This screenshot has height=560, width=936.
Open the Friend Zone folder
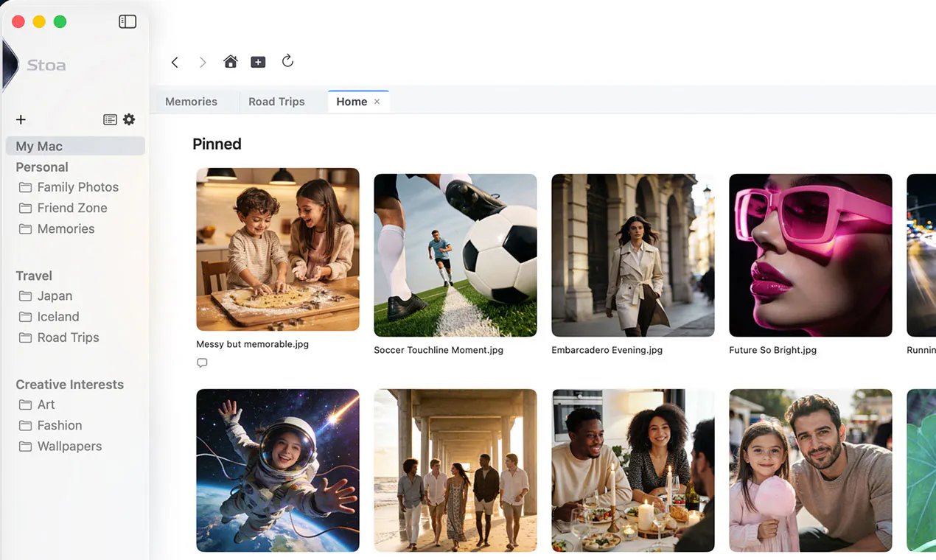pyautogui.click(x=63, y=208)
